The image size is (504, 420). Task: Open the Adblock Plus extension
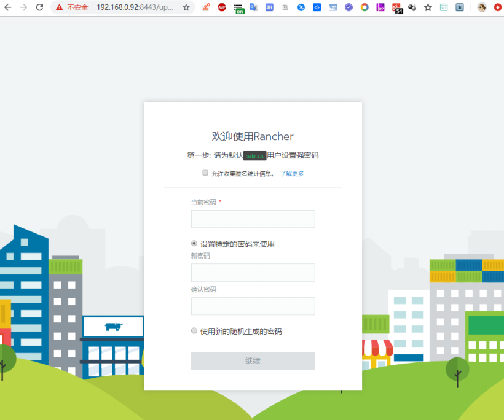click(222, 7)
